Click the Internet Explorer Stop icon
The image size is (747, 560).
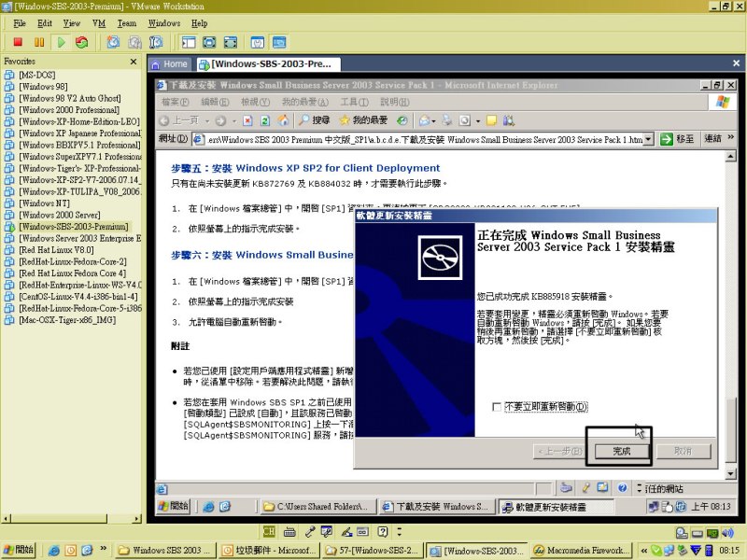(247, 121)
